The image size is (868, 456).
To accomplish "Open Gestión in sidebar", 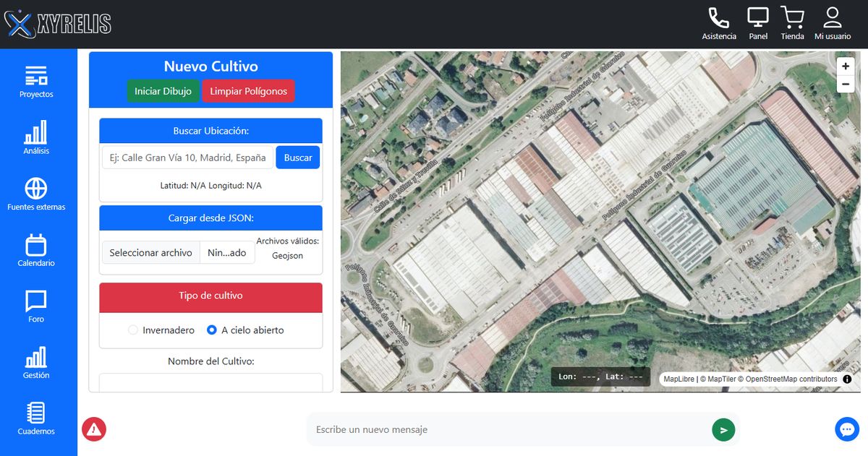I will coord(36,363).
